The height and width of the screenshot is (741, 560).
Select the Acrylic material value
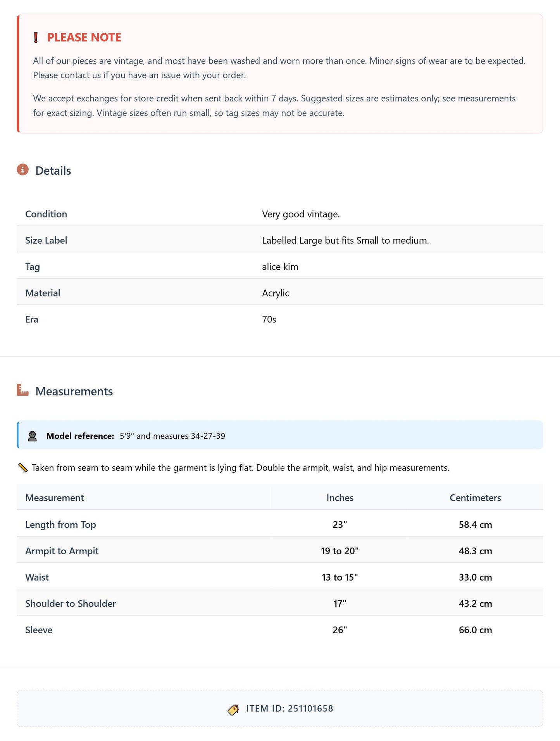[276, 293]
